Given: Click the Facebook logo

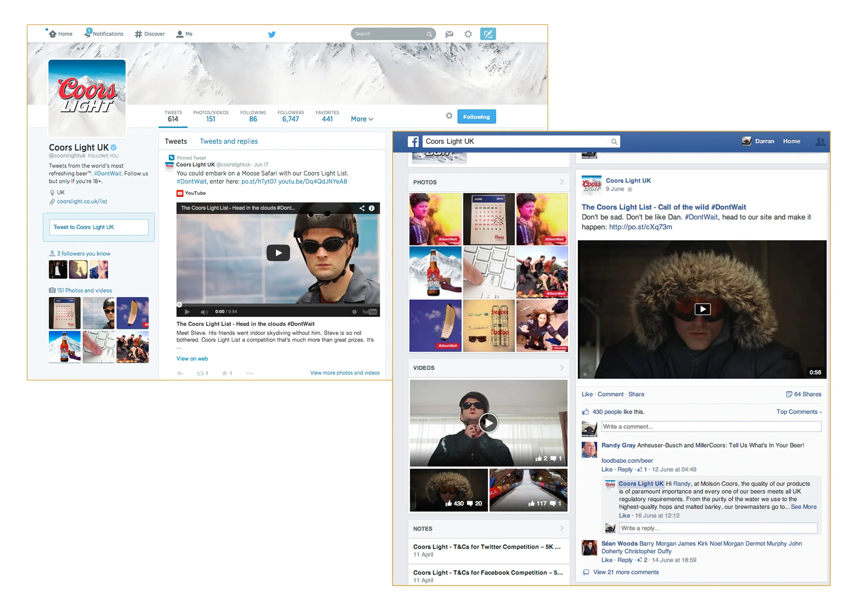Looking at the screenshot, I should 413,141.
